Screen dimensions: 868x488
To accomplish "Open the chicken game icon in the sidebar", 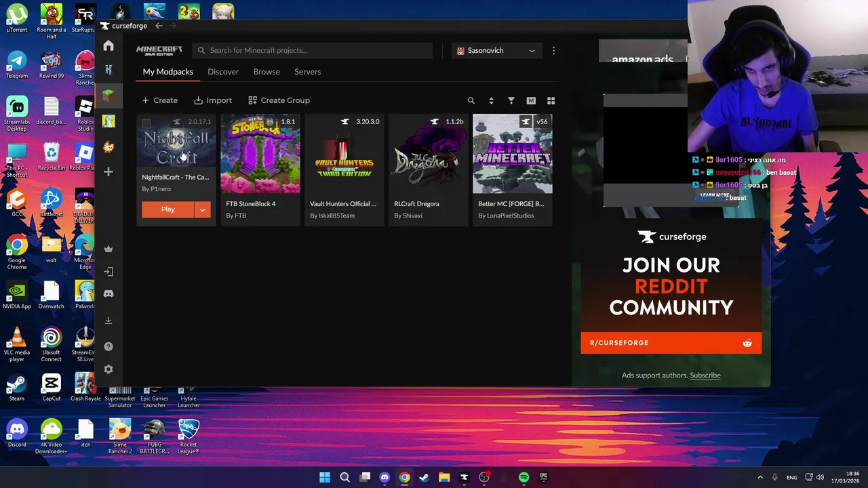I will click(108, 146).
